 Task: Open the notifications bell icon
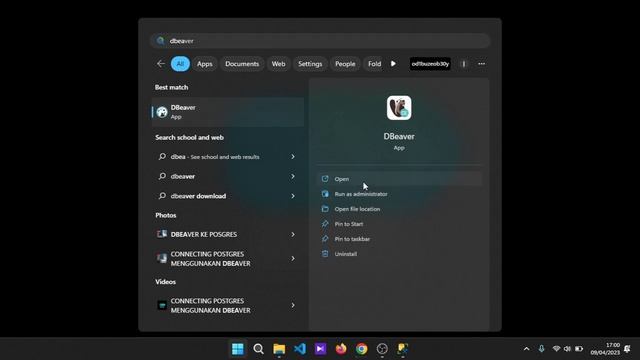point(627,349)
